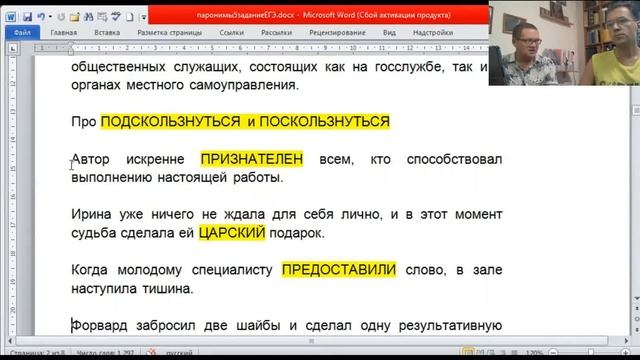The height and width of the screenshot is (360, 640).
Task: Save the document with the floppy disk icon
Action: [x=27, y=17]
